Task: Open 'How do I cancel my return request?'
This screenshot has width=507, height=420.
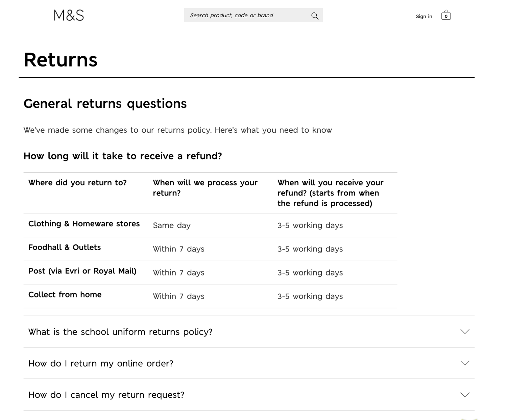Action: (106, 395)
